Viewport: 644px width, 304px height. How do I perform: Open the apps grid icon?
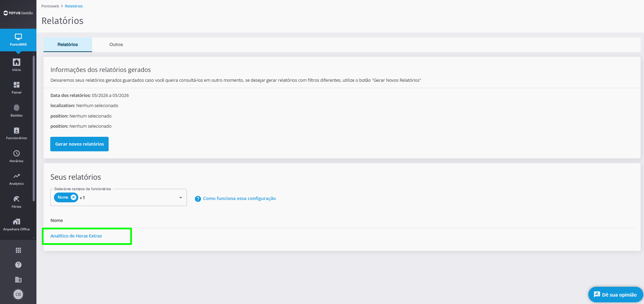[x=18, y=250]
